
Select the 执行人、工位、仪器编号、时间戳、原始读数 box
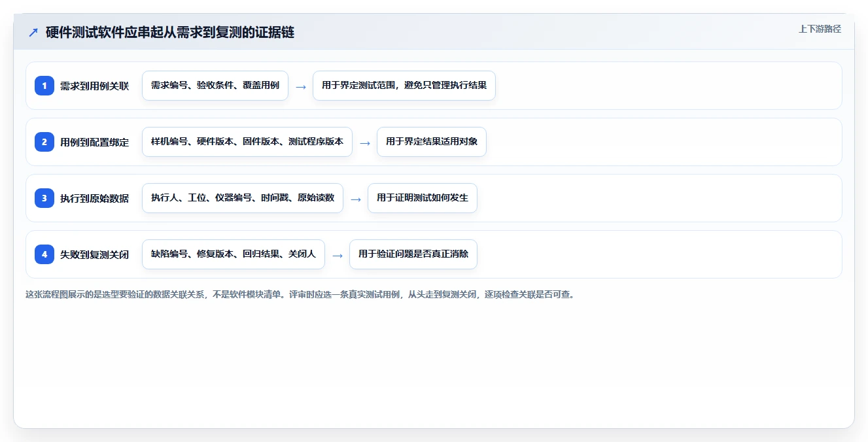(x=243, y=198)
